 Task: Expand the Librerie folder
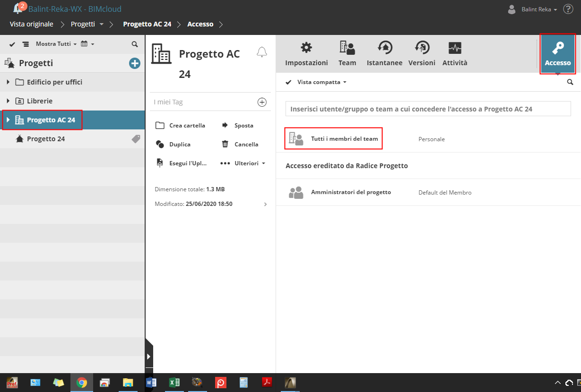(8, 101)
